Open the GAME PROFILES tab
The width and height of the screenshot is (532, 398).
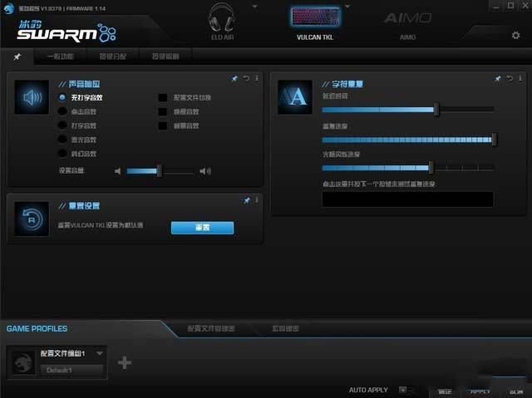coord(37,328)
